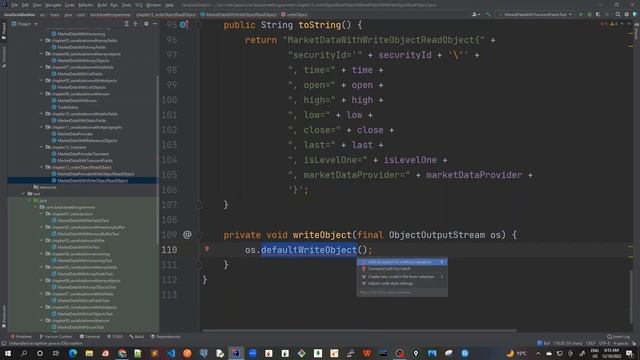Open the Build menu
640x360 pixels.
[x=102, y=5]
